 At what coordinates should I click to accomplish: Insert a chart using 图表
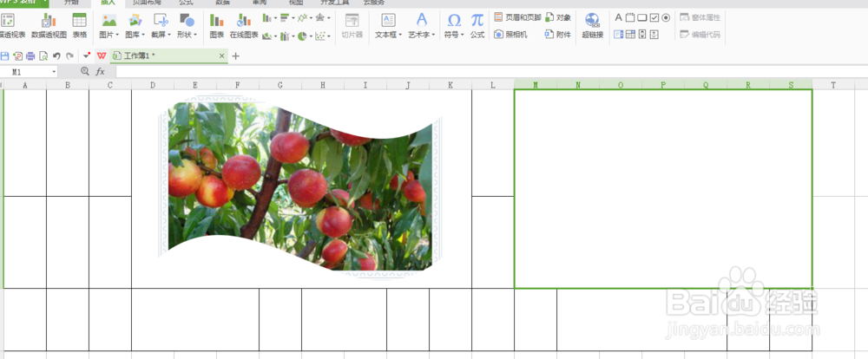[216, 25]
